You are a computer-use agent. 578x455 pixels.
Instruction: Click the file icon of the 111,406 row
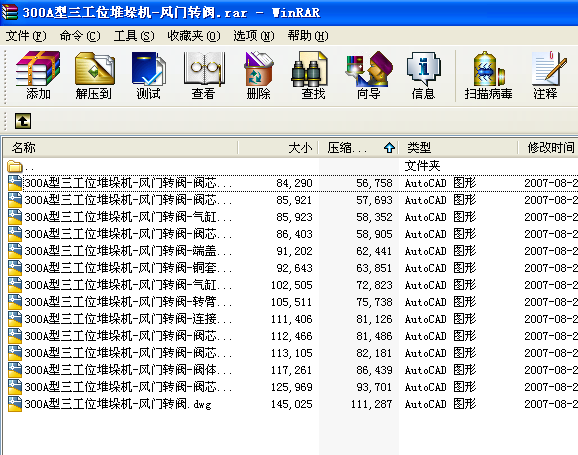(x=15, y=319)
